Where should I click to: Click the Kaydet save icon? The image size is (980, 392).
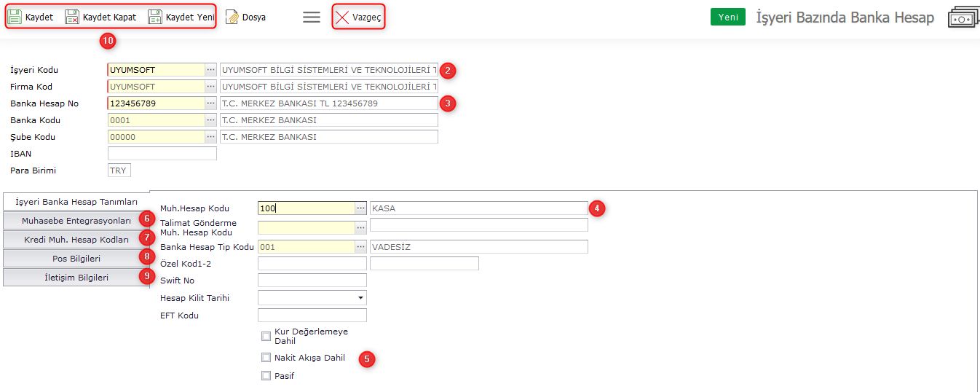point(15,17)
